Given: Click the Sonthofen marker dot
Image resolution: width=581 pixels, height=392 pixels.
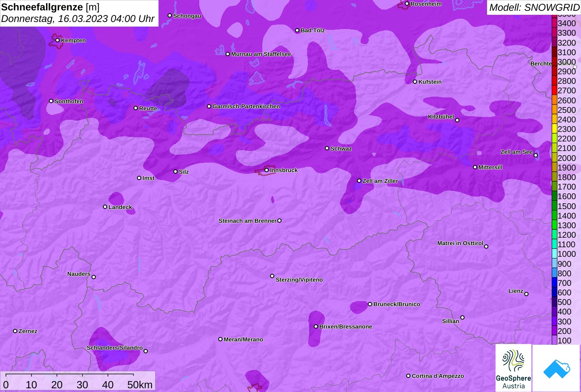Looking at the screenshot, I should click(x=51, y=101).
